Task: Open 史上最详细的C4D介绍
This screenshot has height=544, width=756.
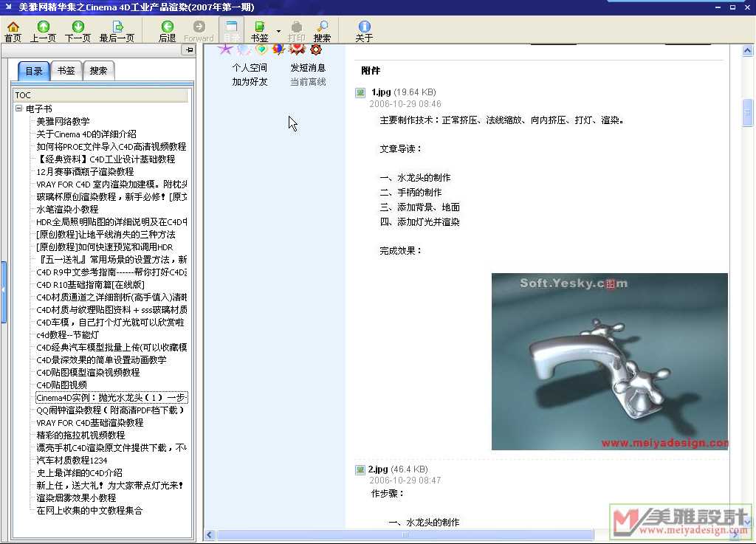Action: (80, 472)
